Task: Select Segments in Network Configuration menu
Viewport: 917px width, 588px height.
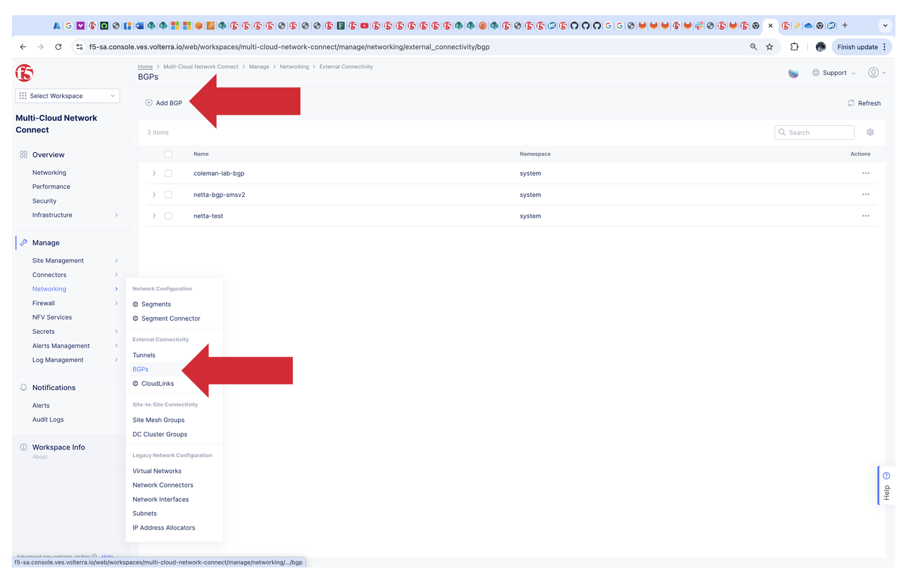Action: [x=156, y=304]
